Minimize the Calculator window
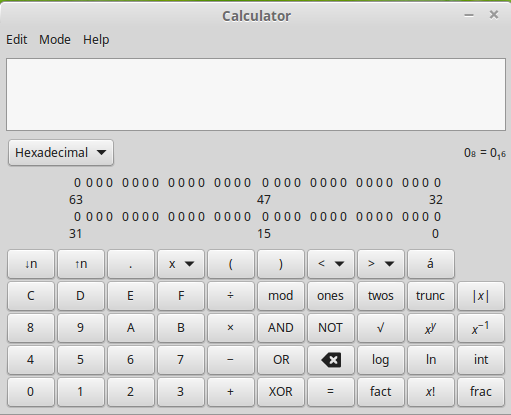The image size is (511, 415). [469, 15]
